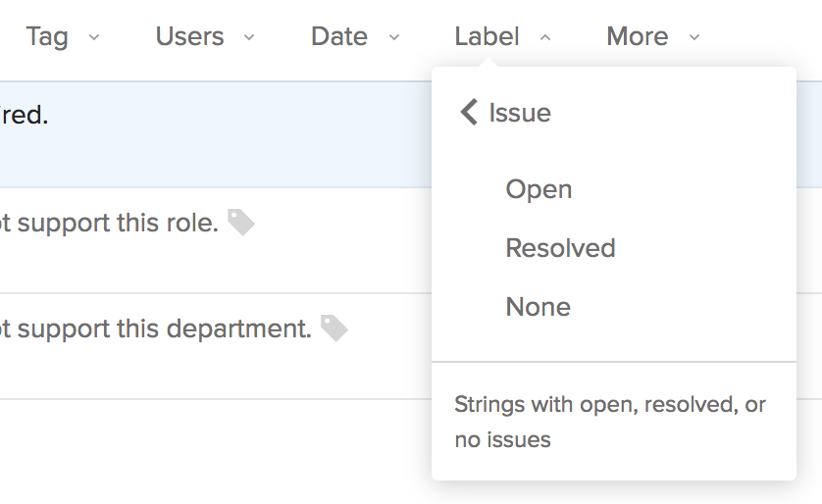This screenshot has height=504, width=822.
Task: Open the Tag filter dropdown
Action: coord(63,36)
